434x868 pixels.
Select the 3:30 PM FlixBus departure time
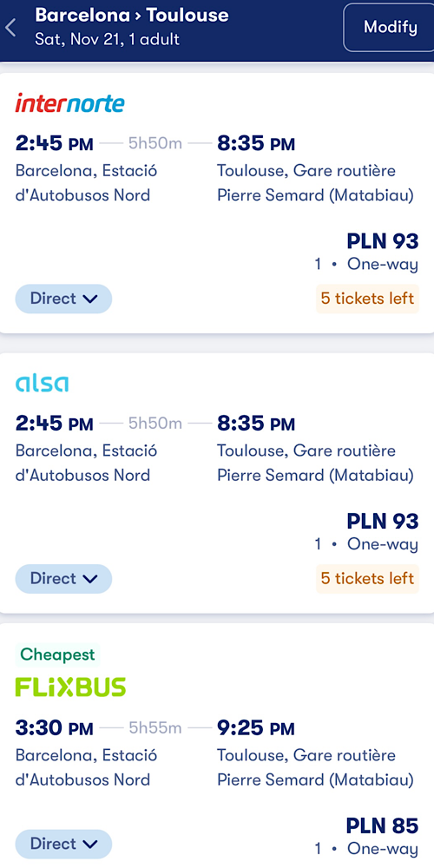[54, 728]
